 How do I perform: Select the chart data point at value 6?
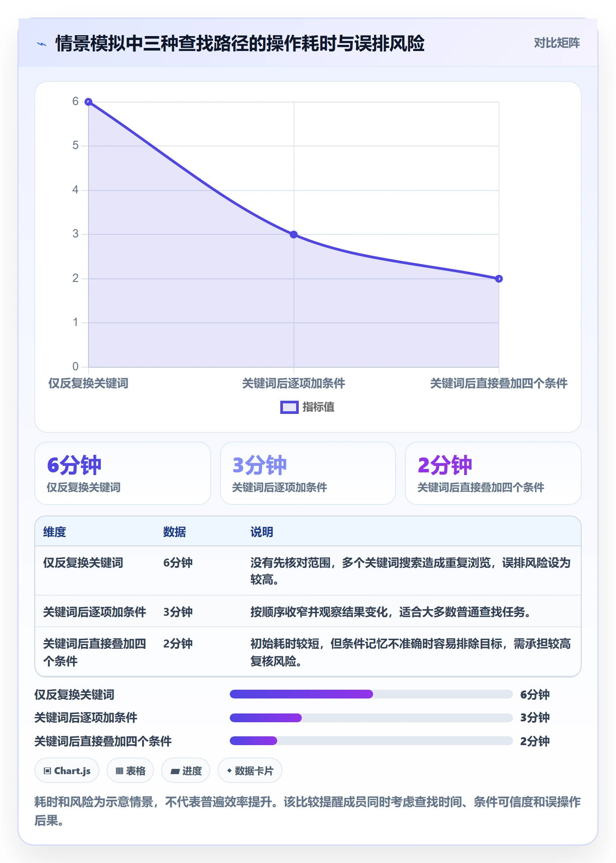[x=88, y=102]
